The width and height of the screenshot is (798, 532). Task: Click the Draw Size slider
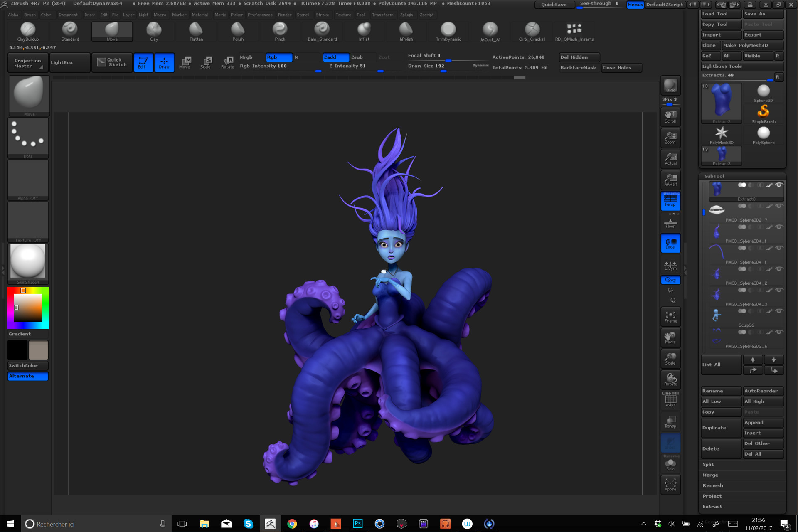pos(448,66)
